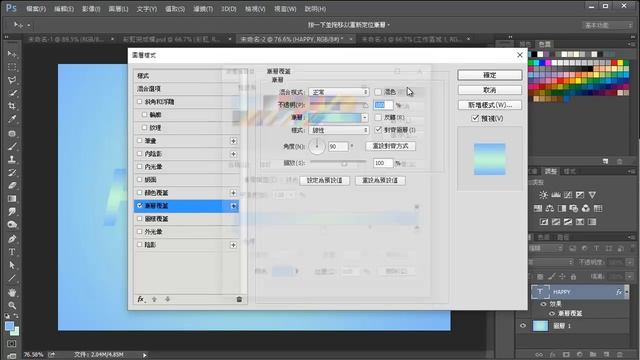Image resolution: width=640 pixels, height=360 pixels.
Task: Open the gradient picker dropdown arrow
Action: (x=364, y=118)
